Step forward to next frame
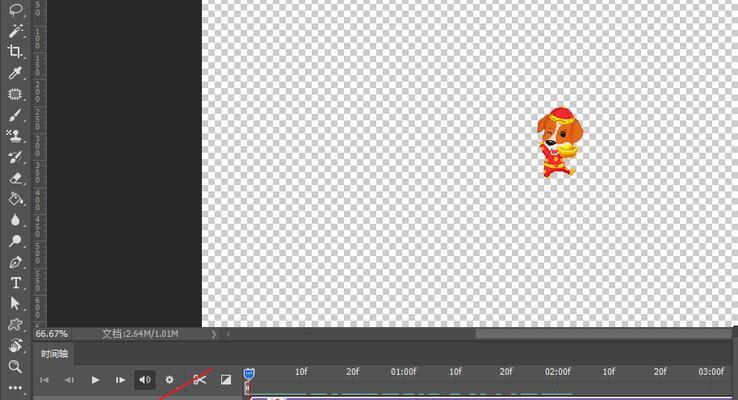The image size is (738, 400). [120, 380]
